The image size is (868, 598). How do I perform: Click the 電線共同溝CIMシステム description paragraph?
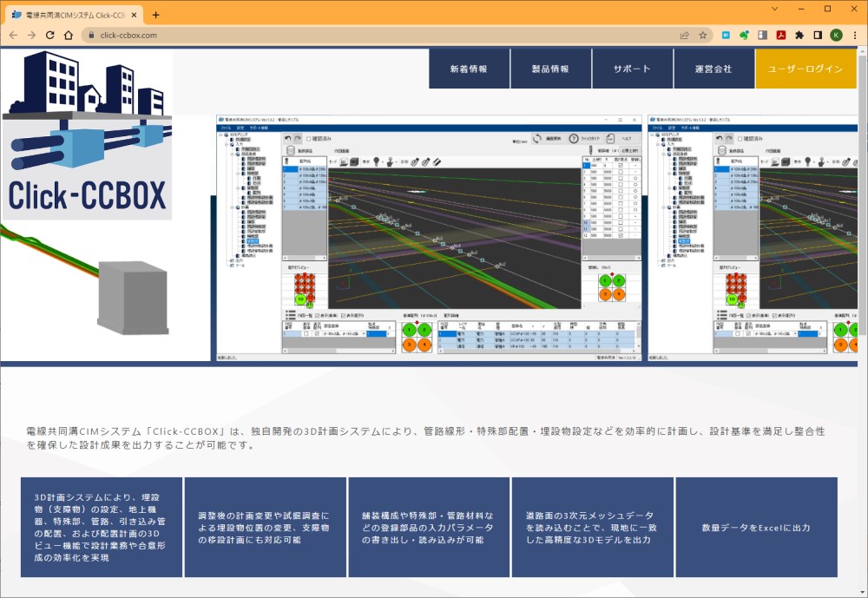425,438
